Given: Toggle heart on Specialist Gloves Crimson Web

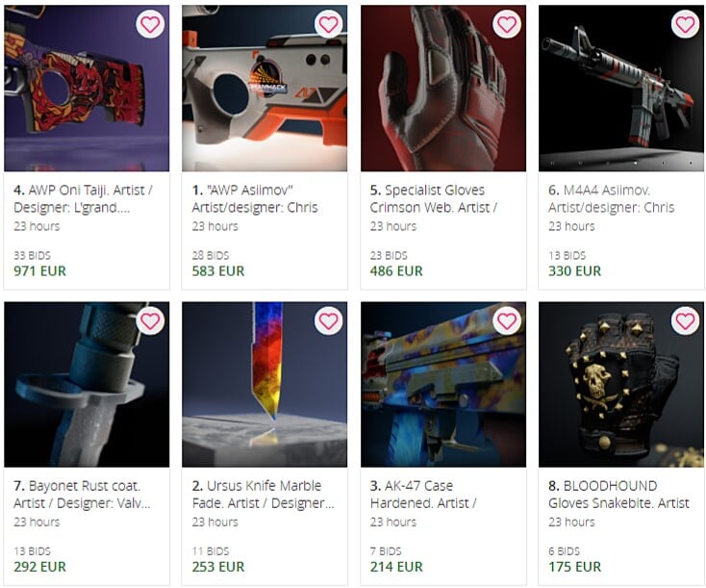Looking at the screenshot, I should (x=507, y=24).
